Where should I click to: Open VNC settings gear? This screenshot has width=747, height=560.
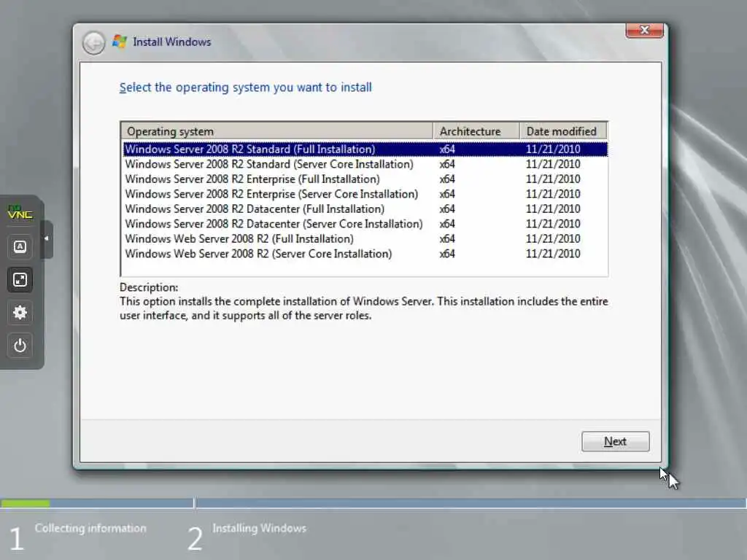coord(20,312)
